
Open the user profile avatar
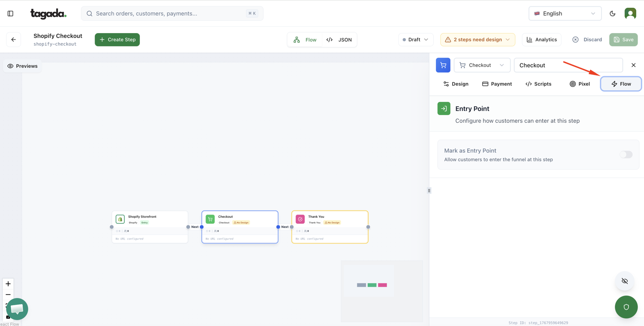(x=630, y=14)
